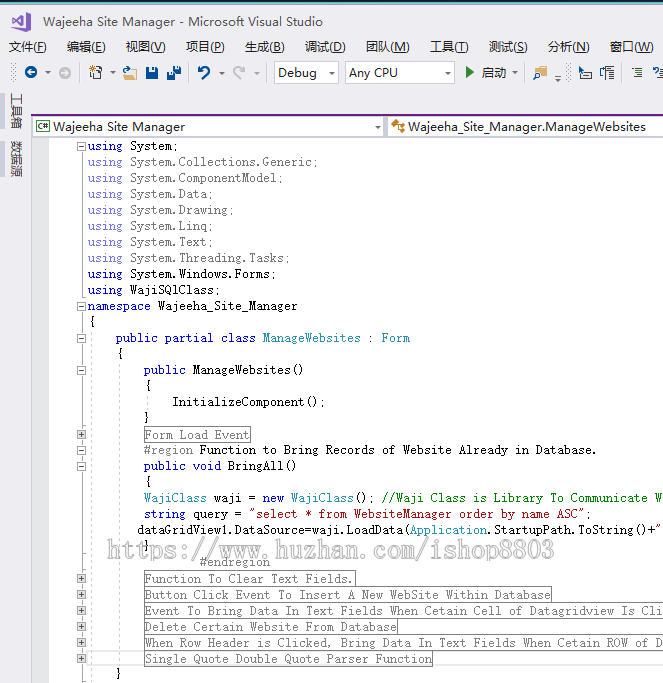Screen dimensions: 663x683
Task: Expand Single Quote Double Quote Parser region
Action: 81,659
